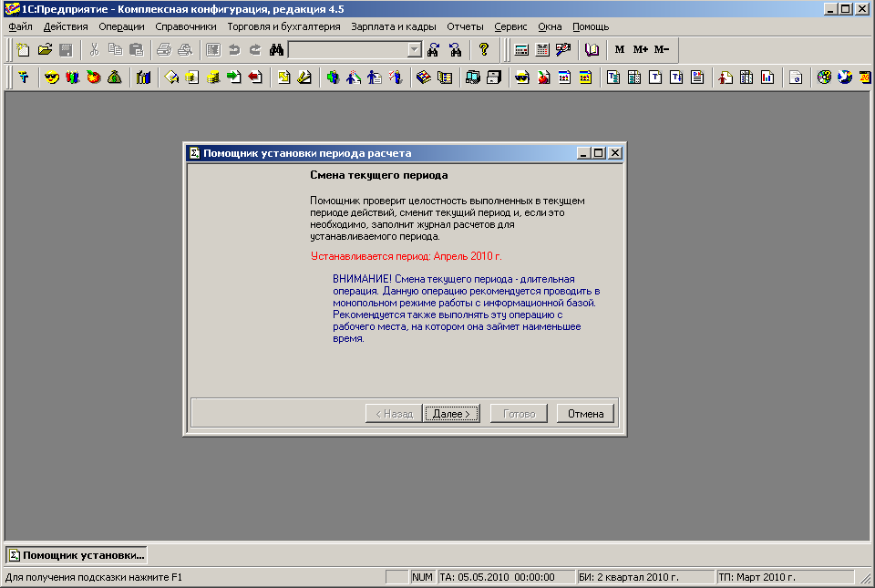
Task: Click the CD with question mark icon
Action: [824, 77]
